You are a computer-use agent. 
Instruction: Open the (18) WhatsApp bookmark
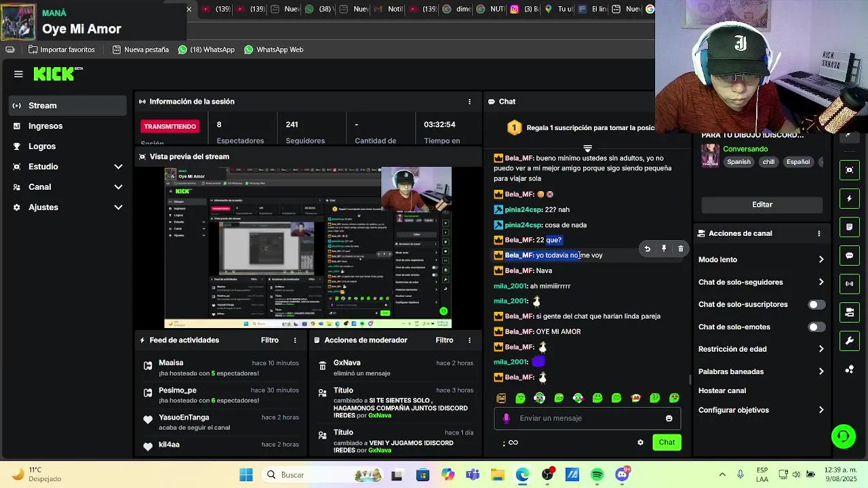pyautogui.click(x=206, y=49)
